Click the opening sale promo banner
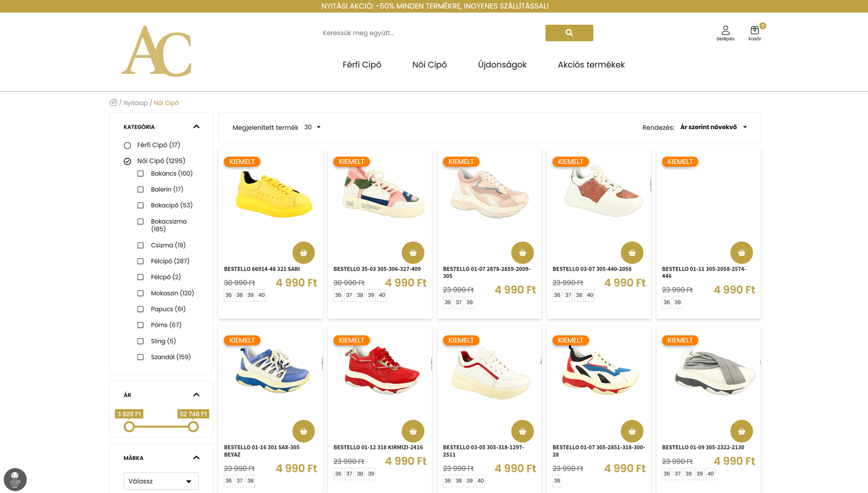This screenshot has width=868, height=493. (434, 6)
